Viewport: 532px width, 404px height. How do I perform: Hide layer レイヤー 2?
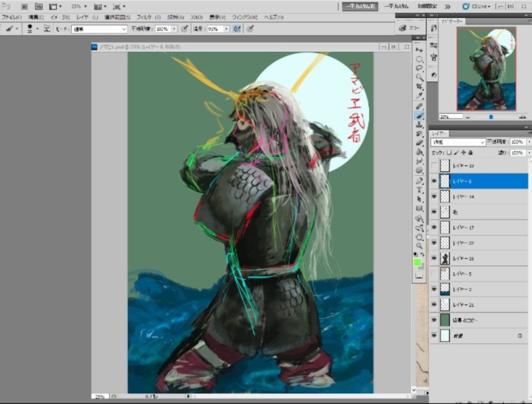[x=434, y=290]
